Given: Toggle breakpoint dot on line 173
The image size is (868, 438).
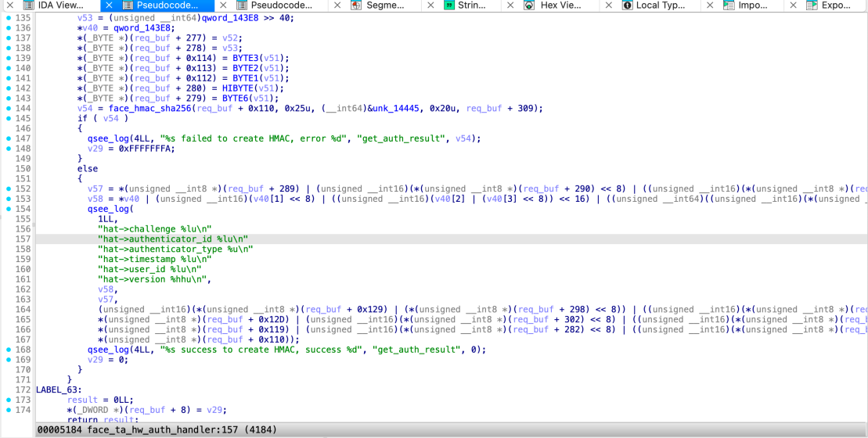Looking at the screenshot, I should point(9,400).
